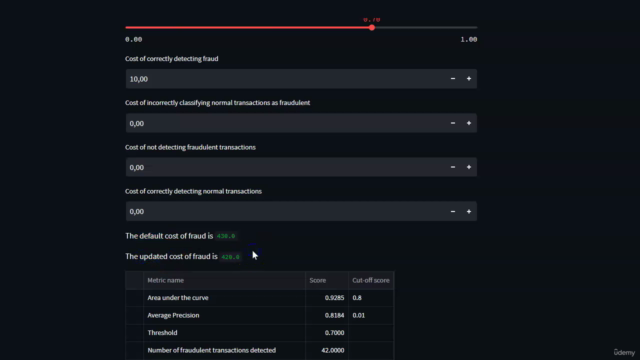
Task: Decrease cost of not detecting fraudulent transactions
Action: pyautogui.click(x=453, y=167)
